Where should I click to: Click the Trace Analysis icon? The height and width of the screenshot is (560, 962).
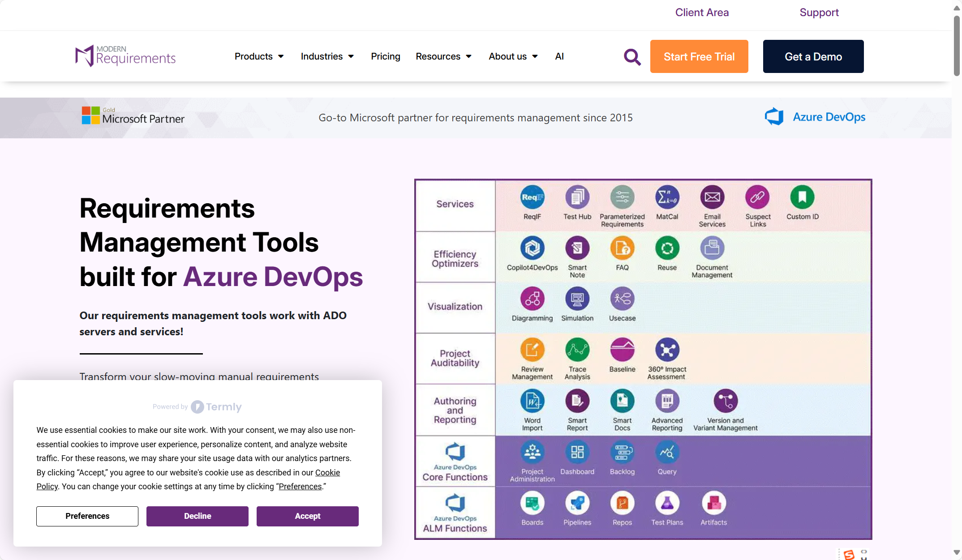(x=577, y=350)
